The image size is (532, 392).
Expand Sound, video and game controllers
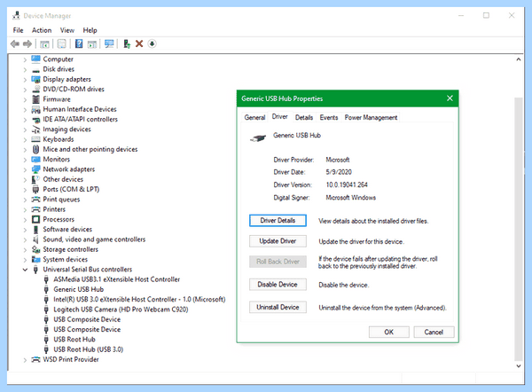tap(25, 240)
